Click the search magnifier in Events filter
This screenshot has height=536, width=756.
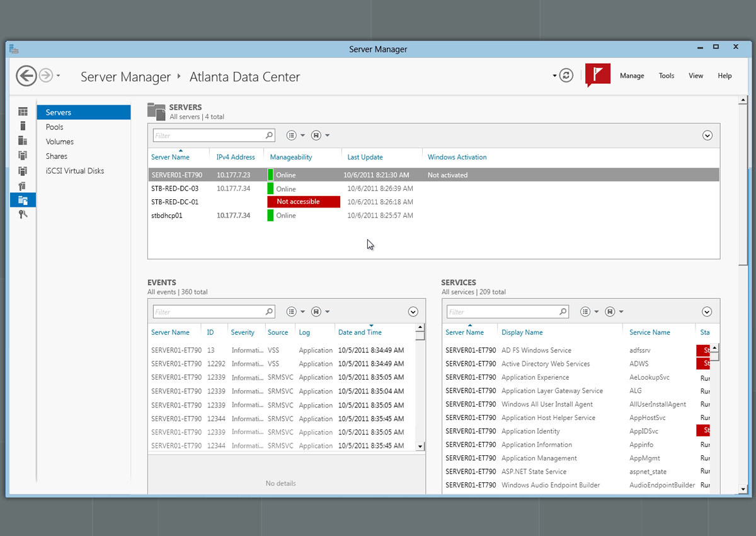[269, 312]
